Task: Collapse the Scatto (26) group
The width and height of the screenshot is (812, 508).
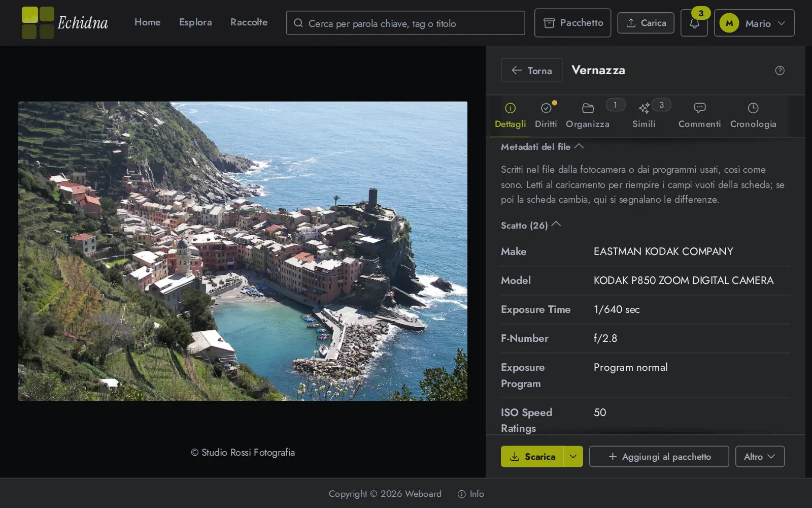Action: tap(530, 225)
